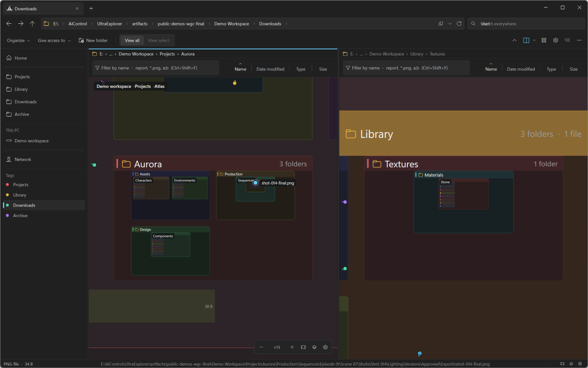Screen dimensions: 588x368
Task: Open address bar history dropdown
Action: [450, 24]
